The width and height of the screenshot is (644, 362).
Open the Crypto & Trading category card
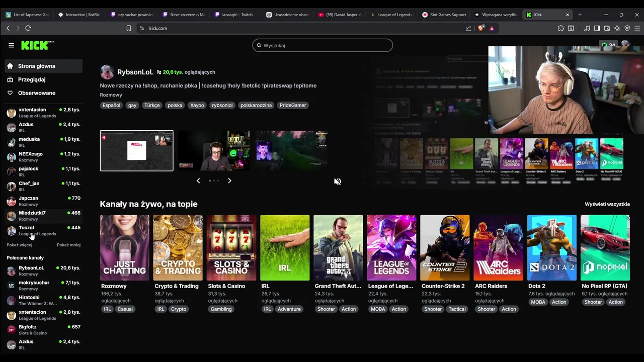[178, 247]
